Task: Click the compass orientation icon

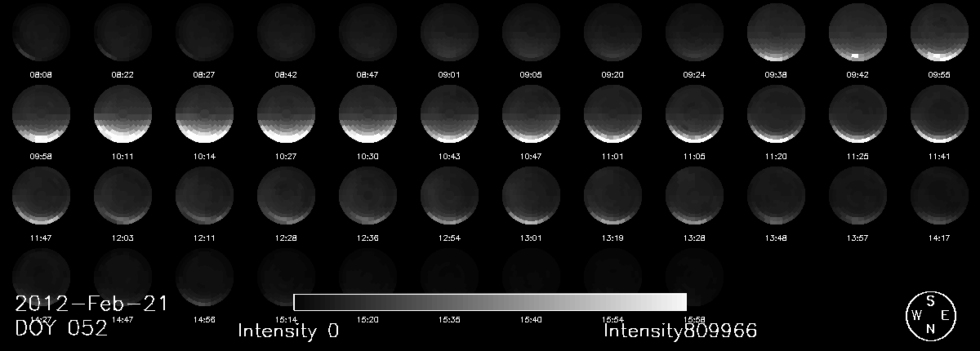Action: (929, 314)
